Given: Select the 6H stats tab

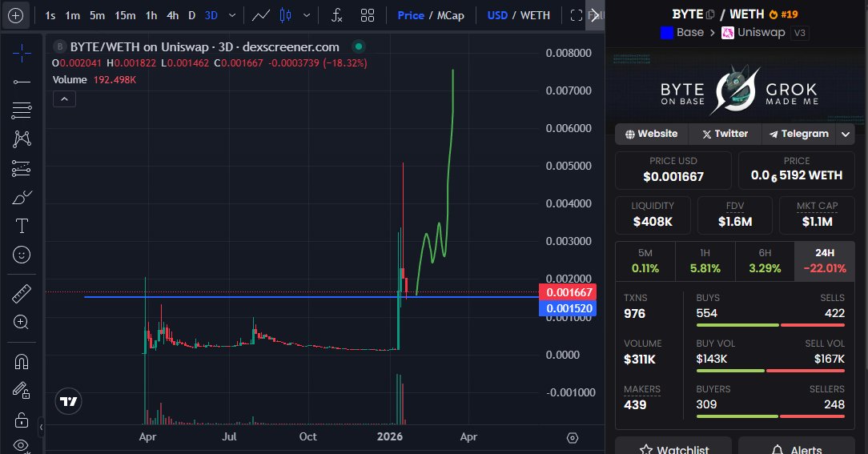Looking at the screenshot, I should click(x=765, y=261).
